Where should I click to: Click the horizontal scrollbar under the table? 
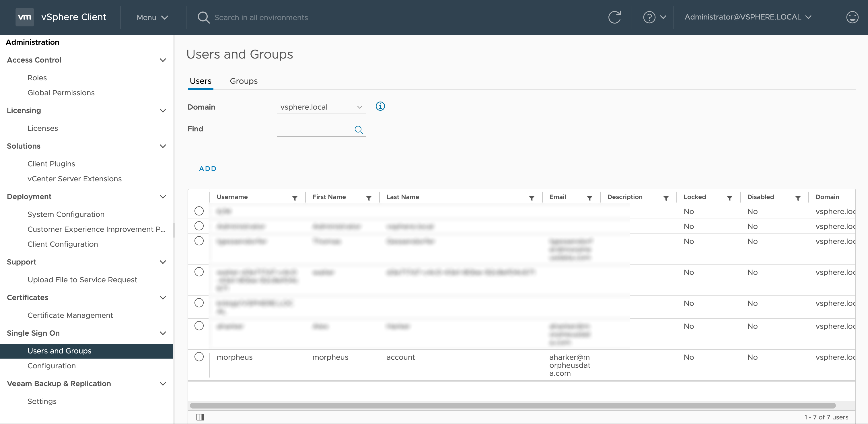(512, 405)
